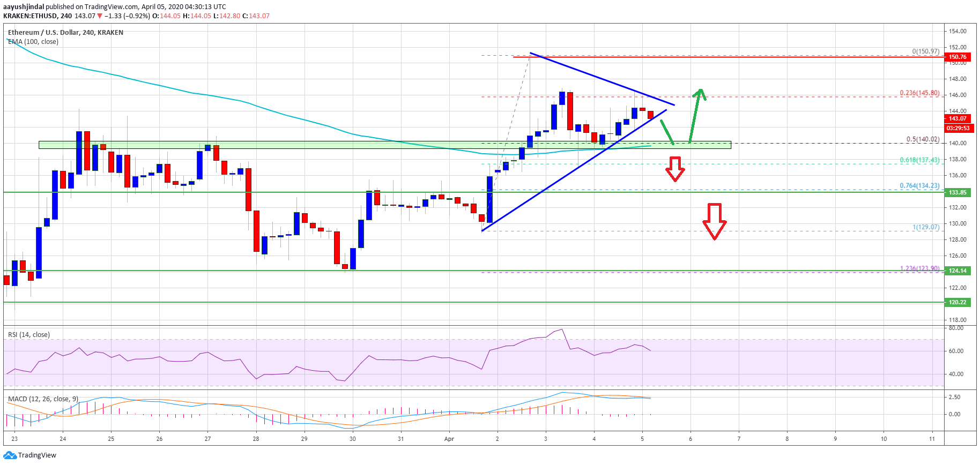Screen dimensions: 980x465
Task: Click the 130.00 price axis label
Action: 957,223
